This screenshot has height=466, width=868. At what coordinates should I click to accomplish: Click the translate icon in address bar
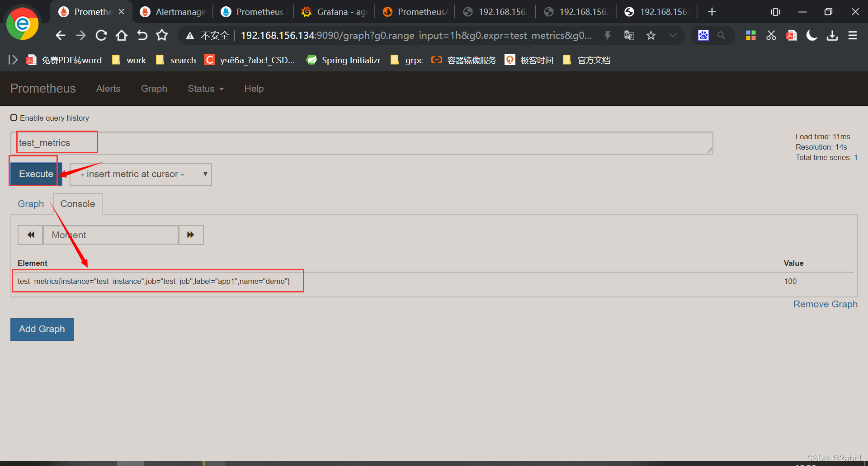coord(629,35)
